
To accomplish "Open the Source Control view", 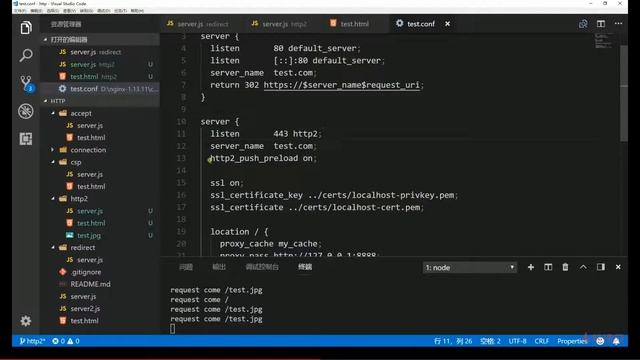I will tap(27, 83).
